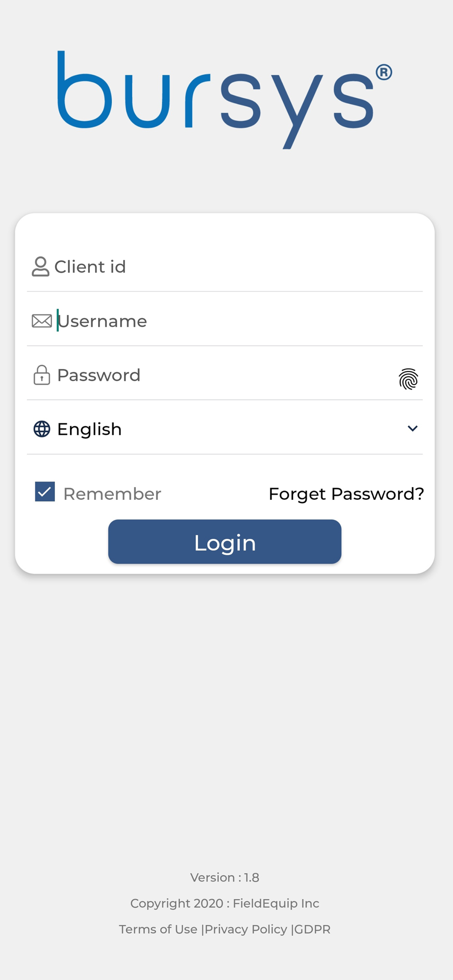The image size is (453, 980).
Task: Tap the Version 1.8 text
Action: pos(225,877)
